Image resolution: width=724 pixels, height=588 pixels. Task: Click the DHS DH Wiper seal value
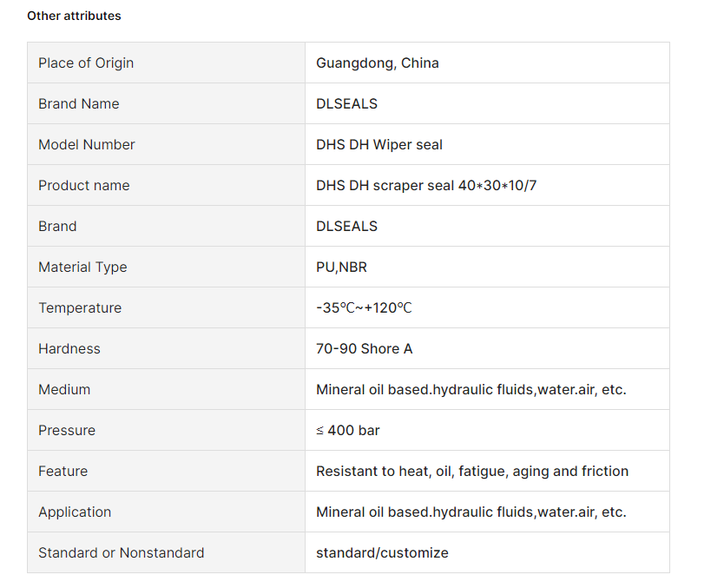(379, 144)
